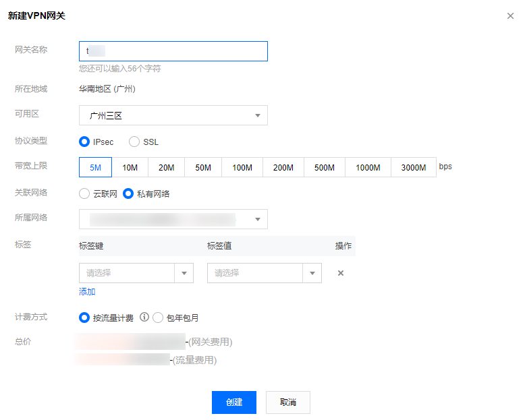Click the 操作 column header
This screenshot has height=420, width=525.
[343, 246]
